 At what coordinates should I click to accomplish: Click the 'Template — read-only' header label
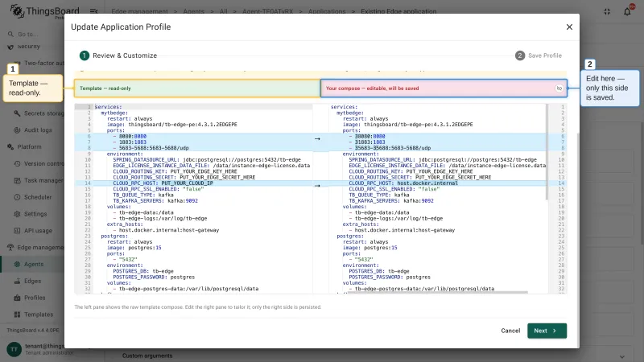coord(105,88)
